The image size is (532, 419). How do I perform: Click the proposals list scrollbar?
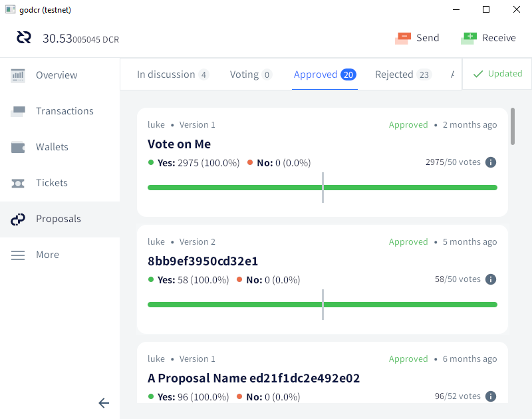tap(512, 126)
